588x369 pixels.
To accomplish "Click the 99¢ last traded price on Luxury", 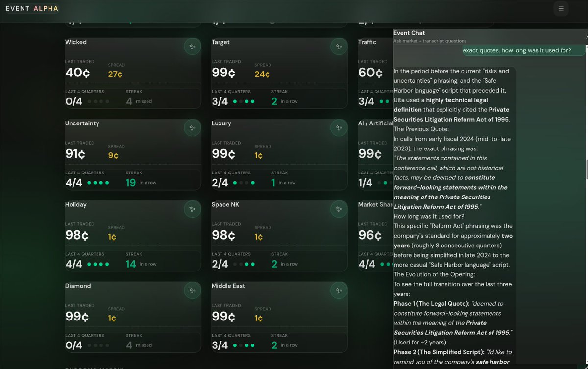I will tap(223, 154).
